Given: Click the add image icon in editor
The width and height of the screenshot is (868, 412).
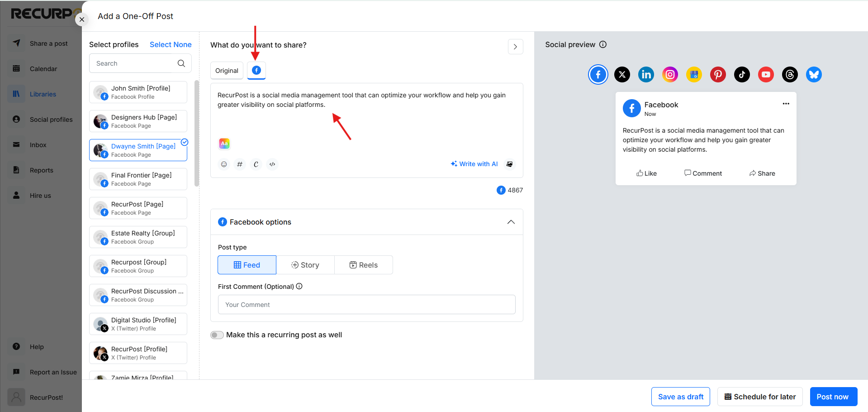Looking at the screenshot, I should tap(510, 164).
